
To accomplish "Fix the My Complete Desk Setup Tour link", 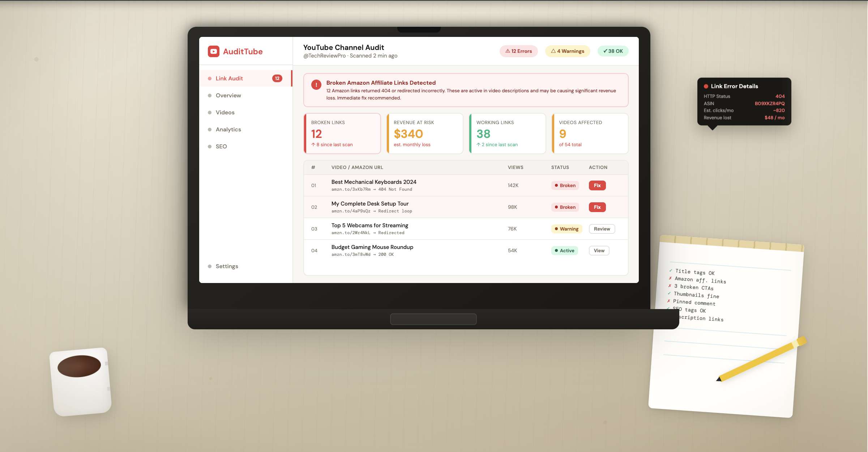I will 597,207.
